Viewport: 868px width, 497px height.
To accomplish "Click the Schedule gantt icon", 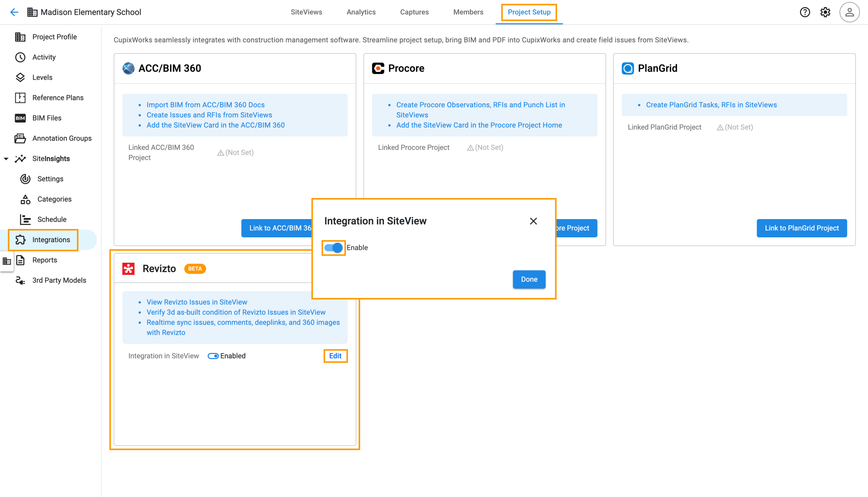I will [25, 219].
